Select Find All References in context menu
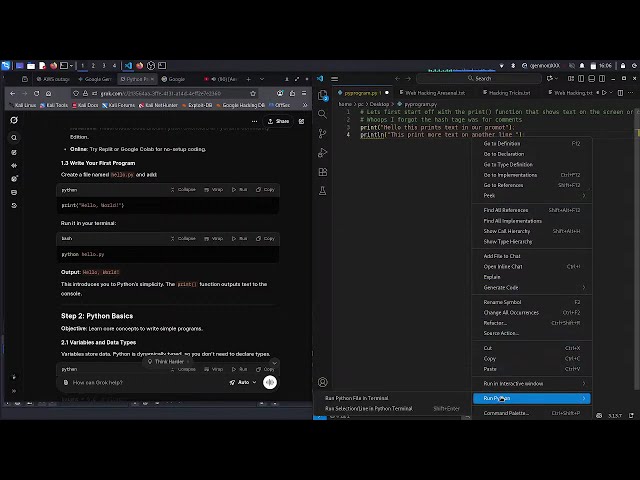The image size is (640, 480). coord(531,210)
